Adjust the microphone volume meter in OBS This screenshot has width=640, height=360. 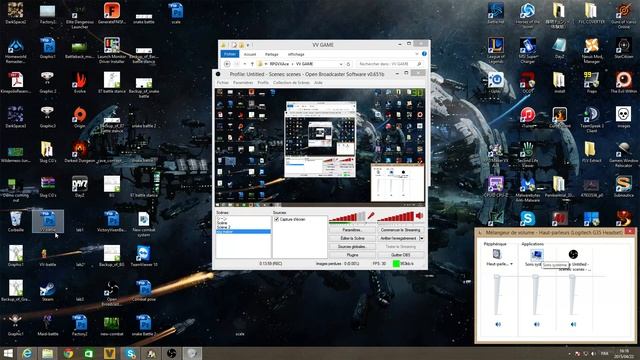[347, 216]
